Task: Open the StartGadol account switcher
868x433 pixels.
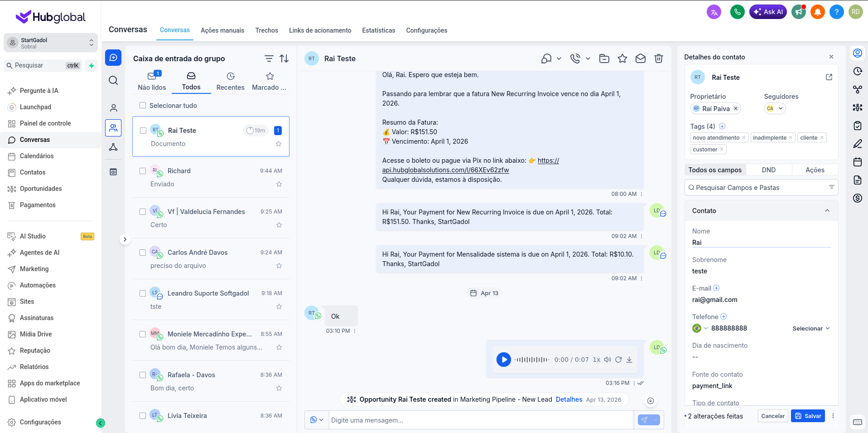Action: coord(51,43)
